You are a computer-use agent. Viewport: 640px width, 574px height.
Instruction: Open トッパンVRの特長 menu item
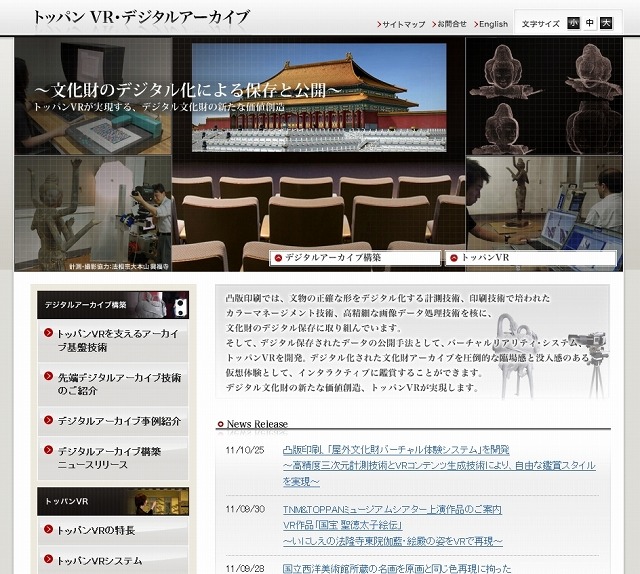pos(113,530)
